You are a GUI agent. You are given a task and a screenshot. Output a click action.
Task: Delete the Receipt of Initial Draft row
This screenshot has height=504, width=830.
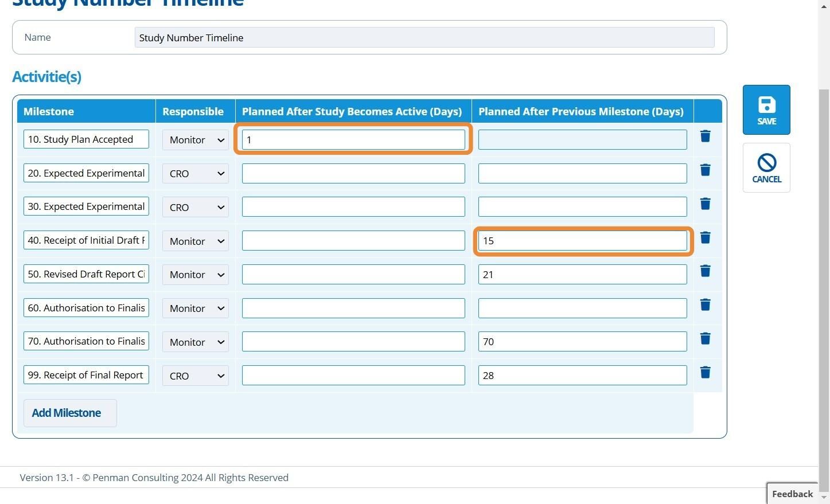pos(705,238)
